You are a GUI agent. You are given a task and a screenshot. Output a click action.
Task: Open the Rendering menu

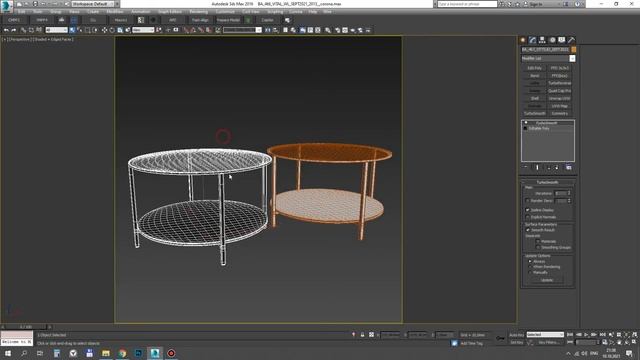click(x=199, y=12)
